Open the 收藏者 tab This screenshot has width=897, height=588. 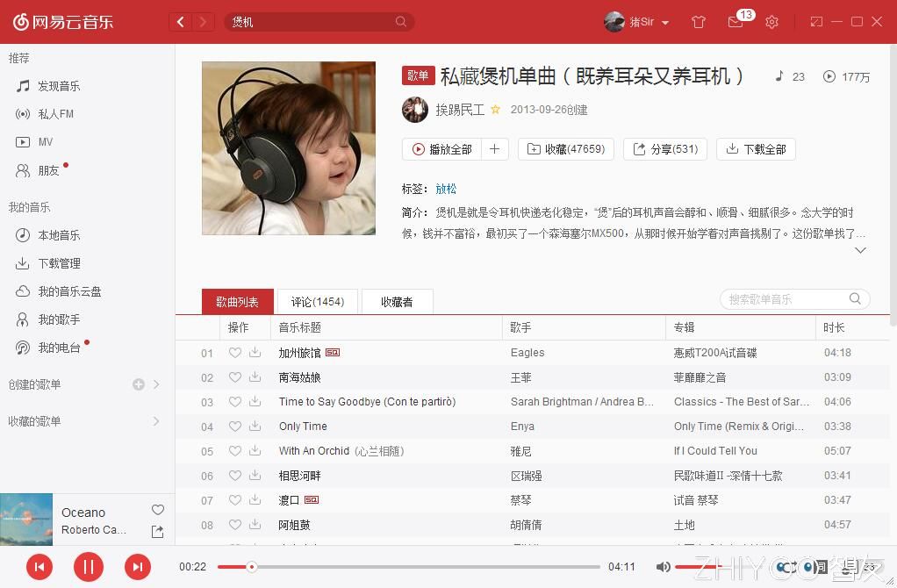coord(397,301)
